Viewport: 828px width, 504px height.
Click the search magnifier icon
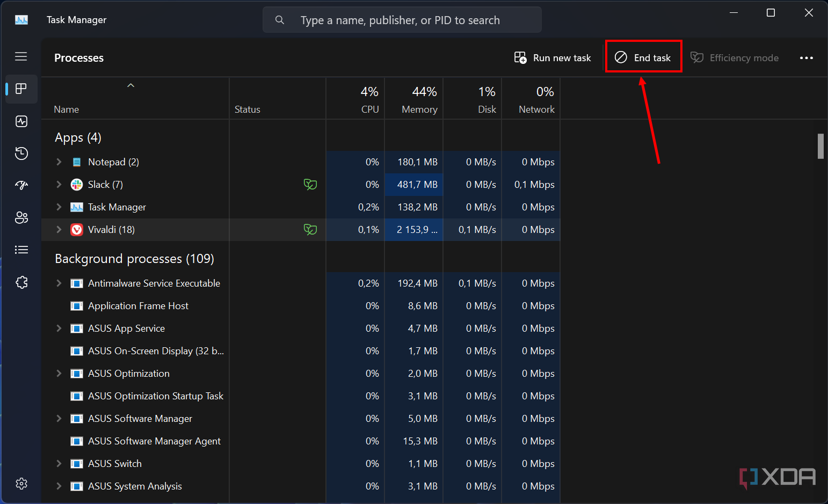tap(280, 20)
